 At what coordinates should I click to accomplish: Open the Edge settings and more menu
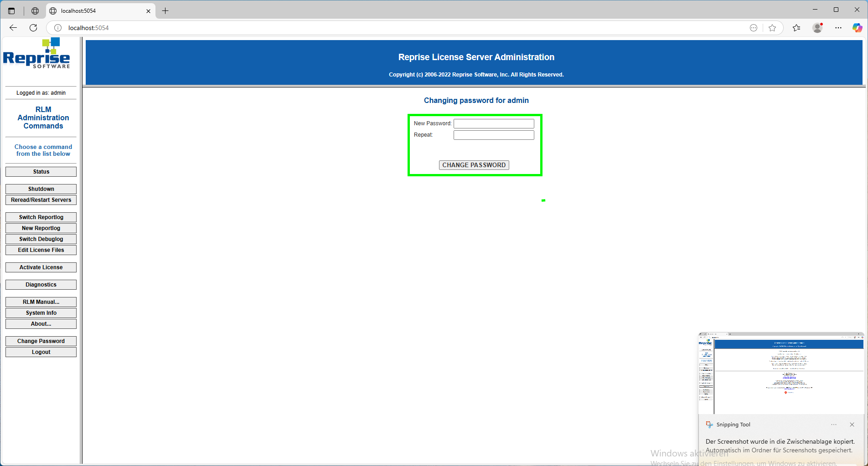coord(838,28)
